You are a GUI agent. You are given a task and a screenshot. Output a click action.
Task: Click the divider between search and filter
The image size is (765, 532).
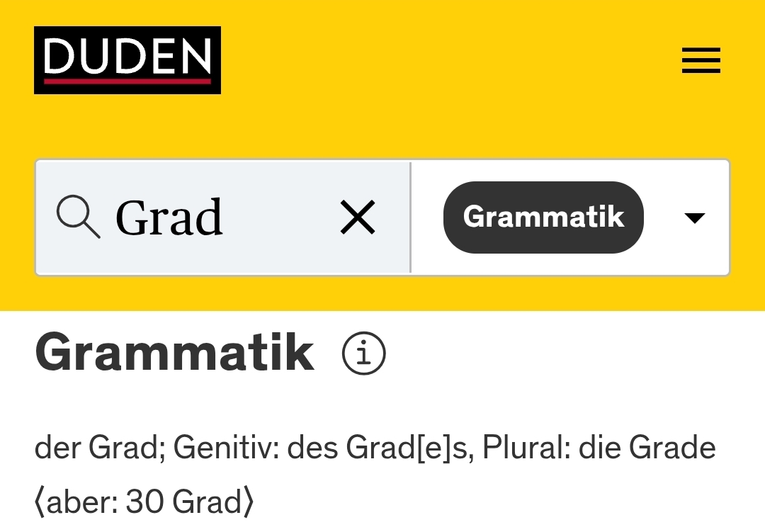click(x=411, y=217)
